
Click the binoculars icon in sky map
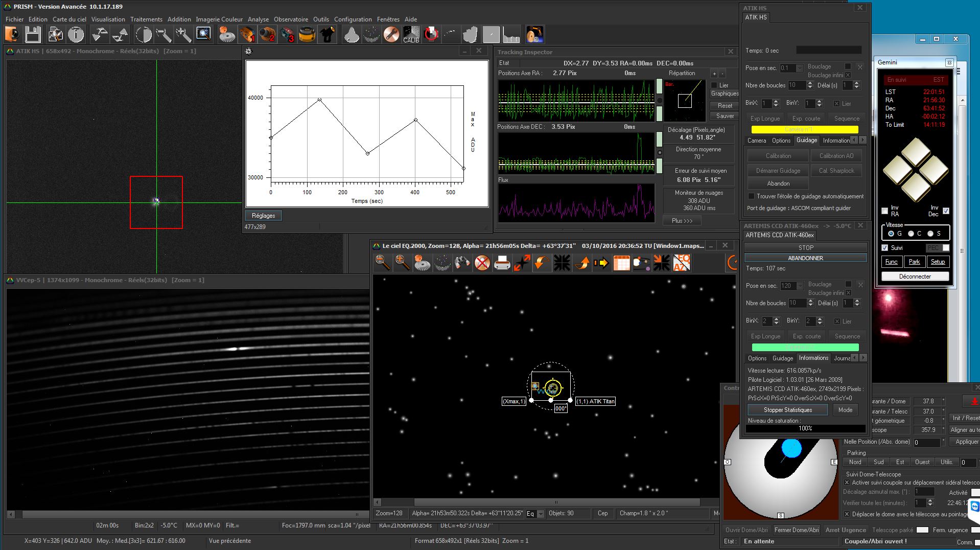coord(462,263)
